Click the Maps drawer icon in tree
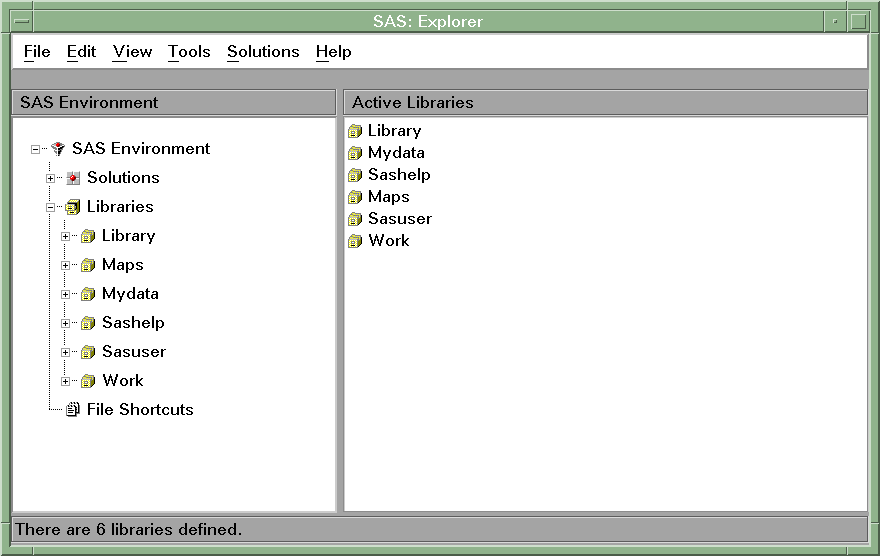880x556 pixels. pyautogui.click(x=88, y=265)
